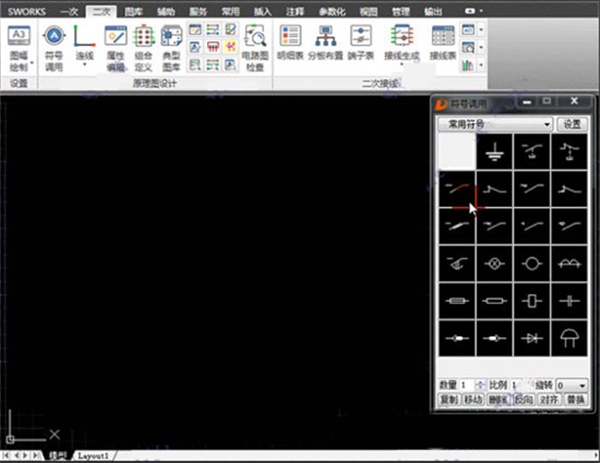
Task: Click the 设置 button in symbol panel
Action: click(572, 124)
